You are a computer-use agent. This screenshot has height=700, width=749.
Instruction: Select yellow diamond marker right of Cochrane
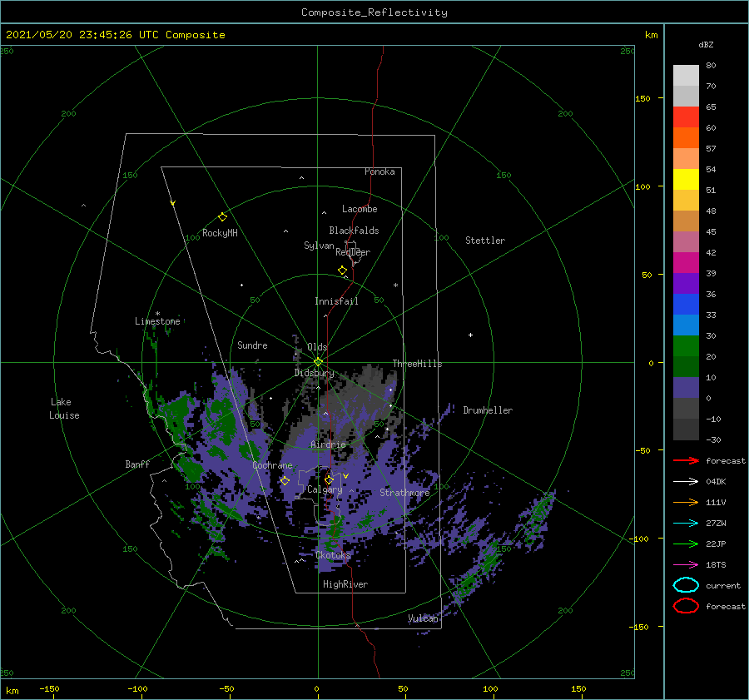pos(285,480)
